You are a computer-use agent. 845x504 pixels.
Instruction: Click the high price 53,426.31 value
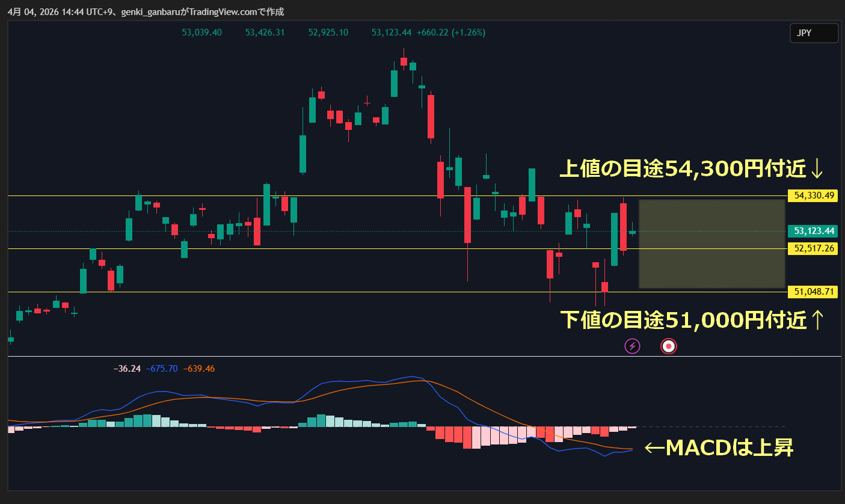click(265, 32)
